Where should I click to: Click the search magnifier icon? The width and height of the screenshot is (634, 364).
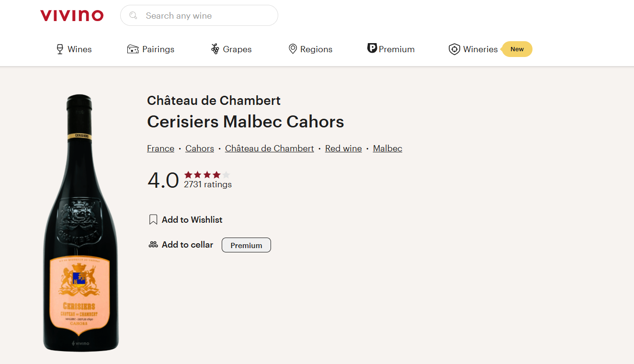(134, 16)
